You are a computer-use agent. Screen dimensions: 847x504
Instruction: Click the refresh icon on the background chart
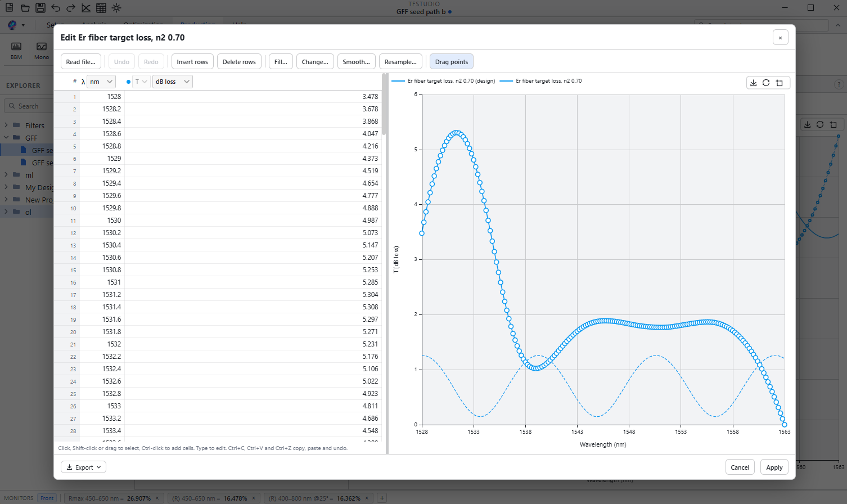[x=820, y=124]
